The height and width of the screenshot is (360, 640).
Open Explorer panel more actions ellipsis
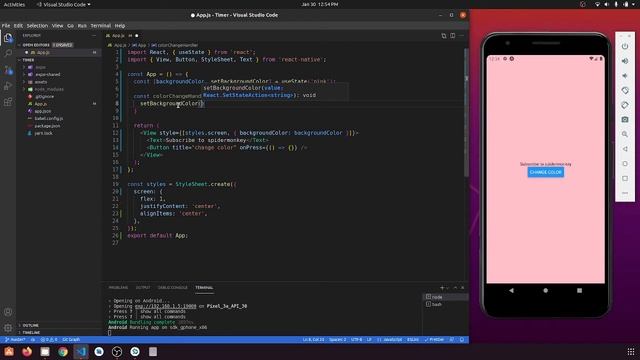[x=94, y=36]
